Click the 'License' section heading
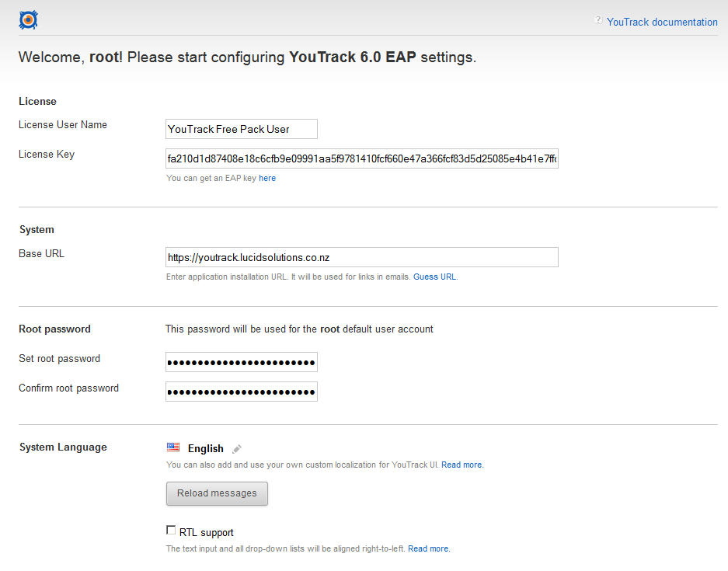 tap(37, 101)
